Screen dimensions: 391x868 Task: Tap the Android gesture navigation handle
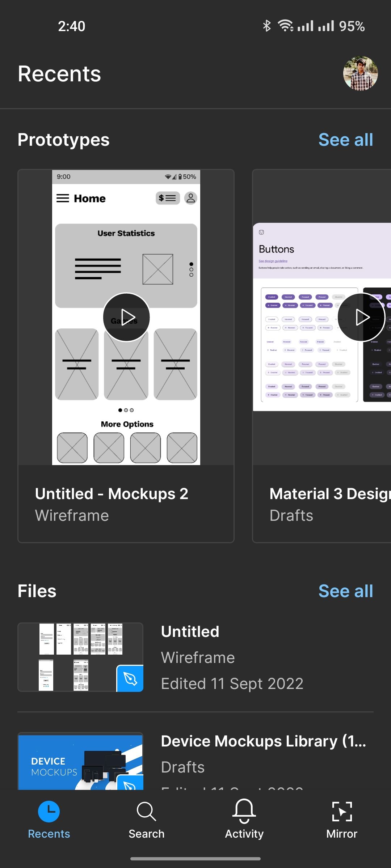(x=195, y=859)
